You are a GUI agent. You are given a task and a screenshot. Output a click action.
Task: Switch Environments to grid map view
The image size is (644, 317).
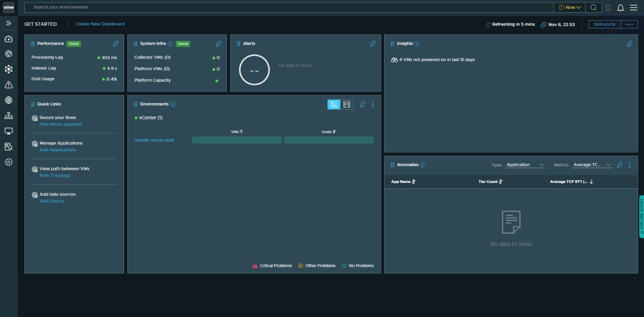[x=334, y=105]
